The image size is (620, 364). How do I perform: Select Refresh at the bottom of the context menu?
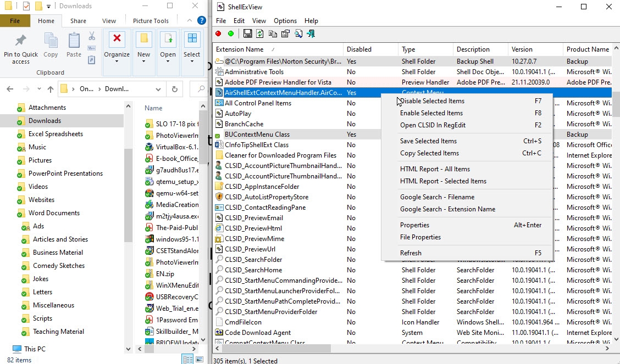411,253
